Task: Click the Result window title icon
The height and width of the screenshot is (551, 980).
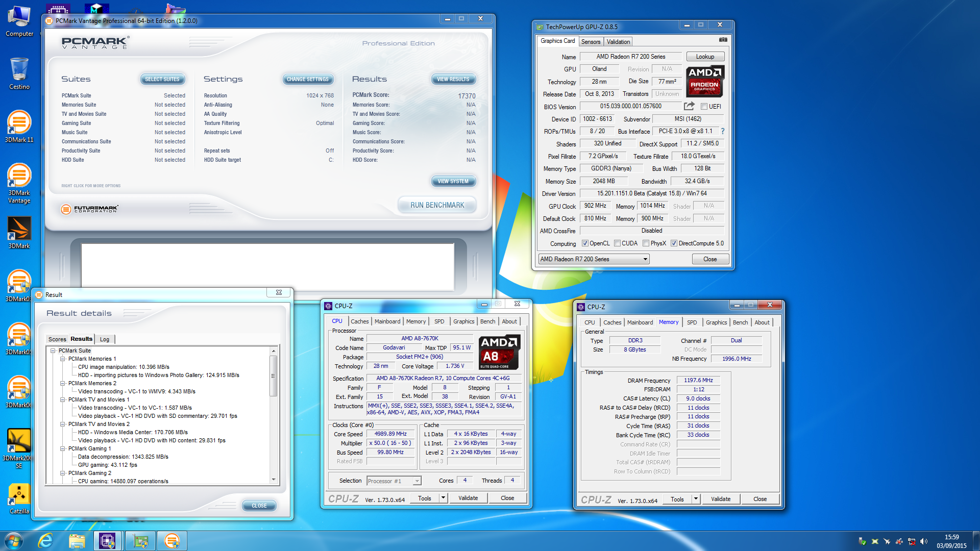Action: 39,295
